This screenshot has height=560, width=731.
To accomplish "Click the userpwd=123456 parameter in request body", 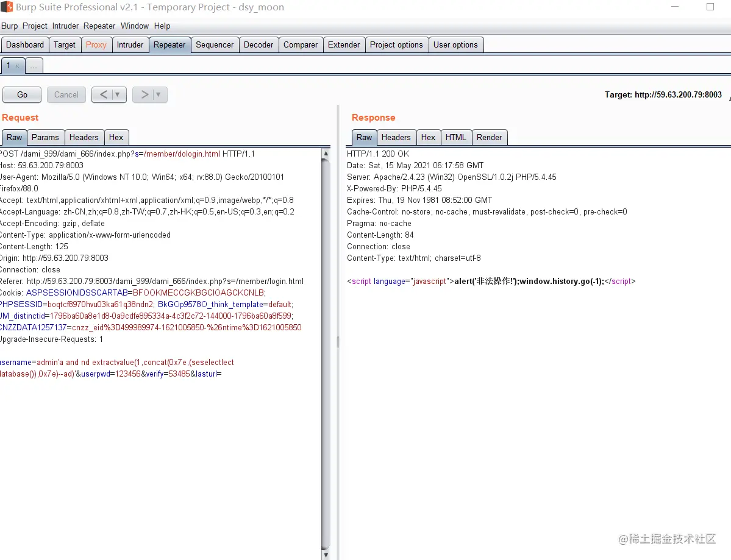I will pyautogui.click(x=111, y=374).
